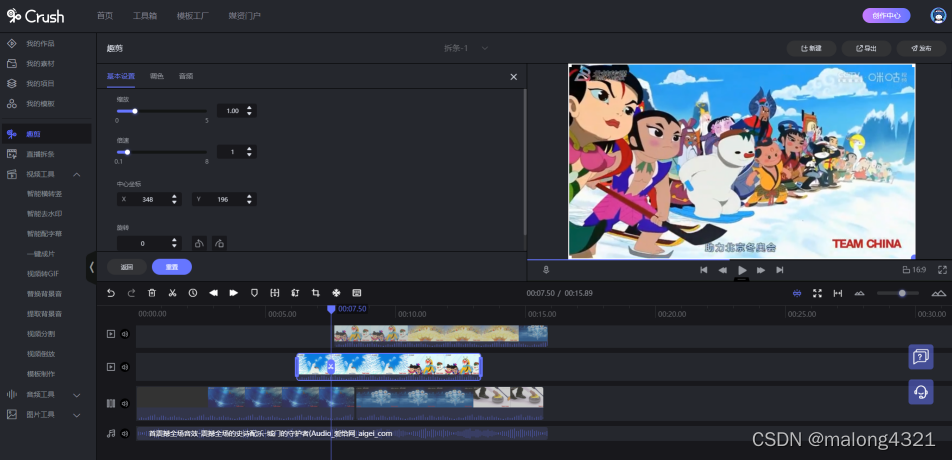Open the 16:9 aspect ratio selector

[914, 270]
